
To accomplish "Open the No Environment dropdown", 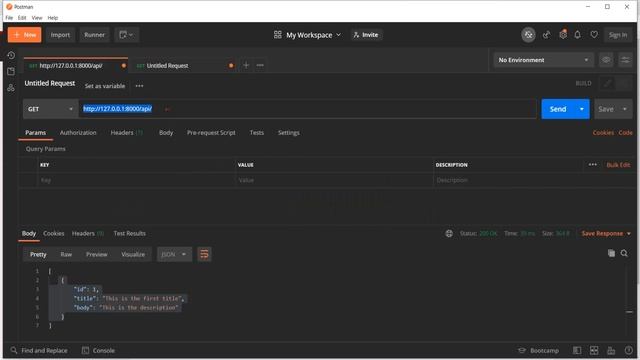I will point(543,60).
